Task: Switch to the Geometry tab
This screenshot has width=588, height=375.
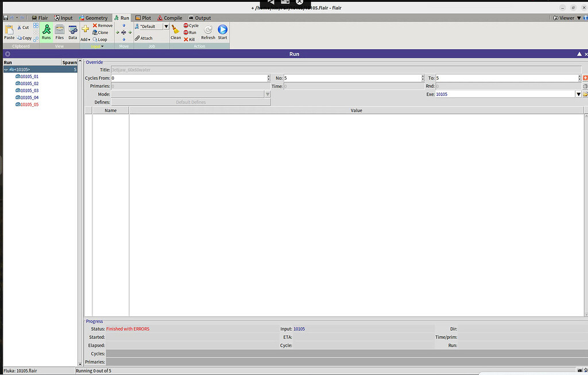Action: (x=93, y=18)
